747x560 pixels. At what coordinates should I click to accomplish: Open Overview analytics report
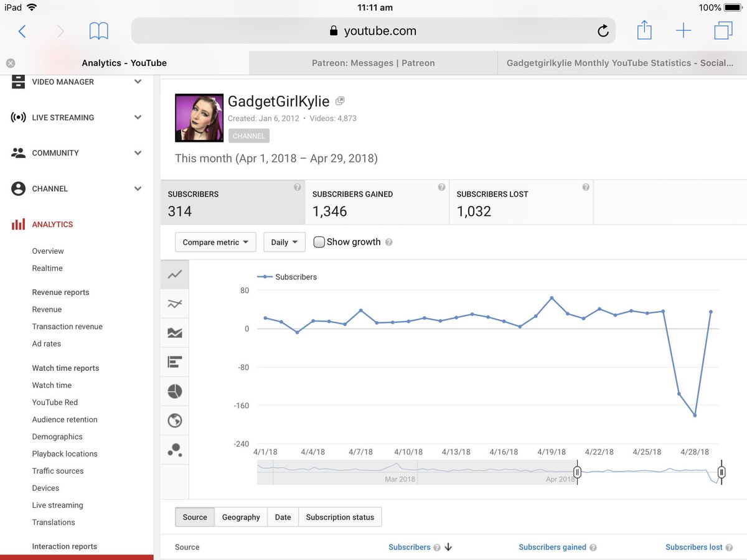tap(48, 251)
